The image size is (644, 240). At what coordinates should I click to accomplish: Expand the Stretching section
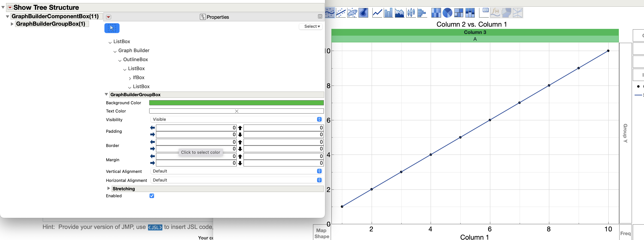coord(109,189)
